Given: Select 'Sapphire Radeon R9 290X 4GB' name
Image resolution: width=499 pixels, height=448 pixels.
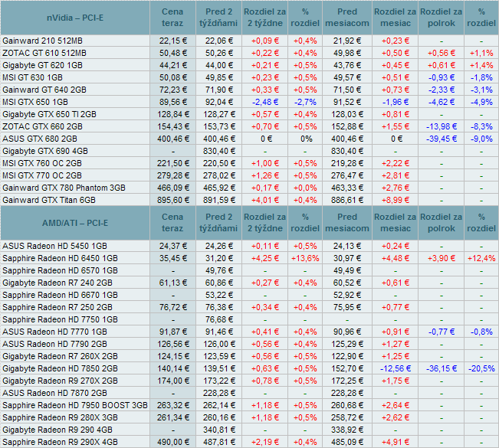Looking at the screenshot, I should pyautogui.click(x=60, y=442).
